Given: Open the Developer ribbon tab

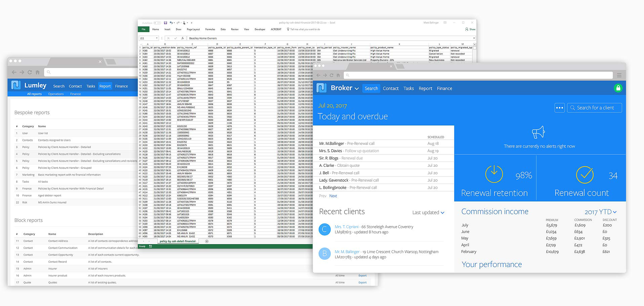Looking at the screenshot, I should click(260, 29).
